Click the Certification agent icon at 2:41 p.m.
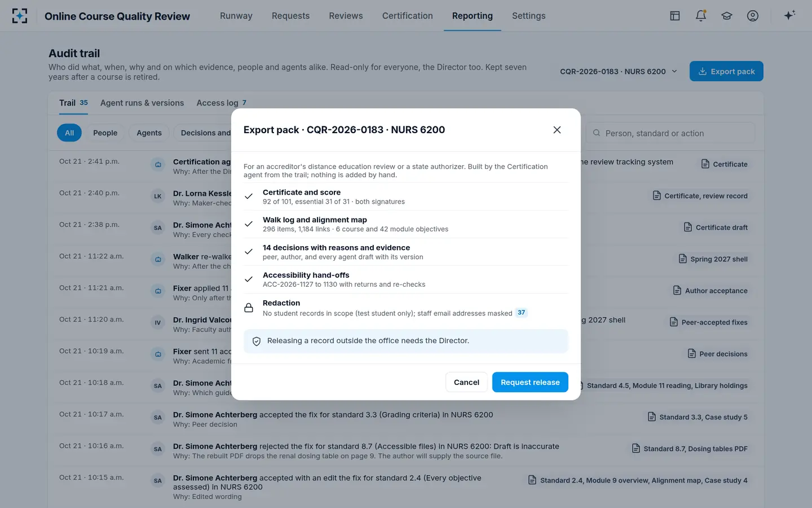This screenshot has height=508, width=812. click(x=158, y=165)
